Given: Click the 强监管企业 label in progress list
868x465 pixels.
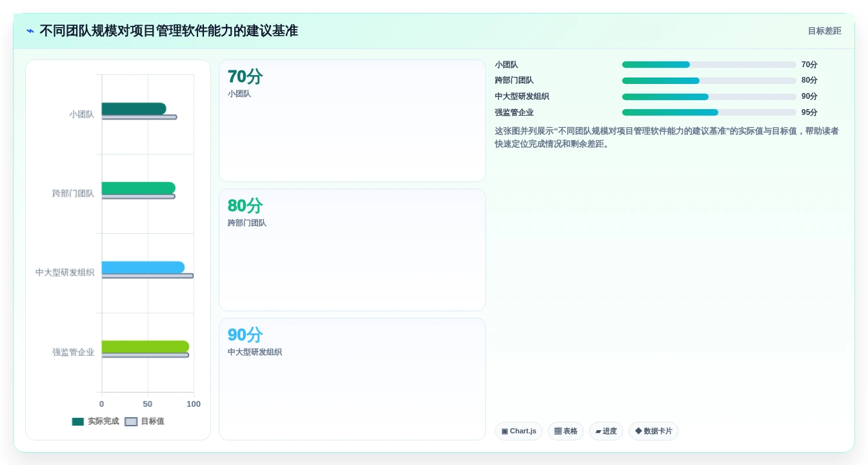Looking at the screenshot, I should click(514, 112).
